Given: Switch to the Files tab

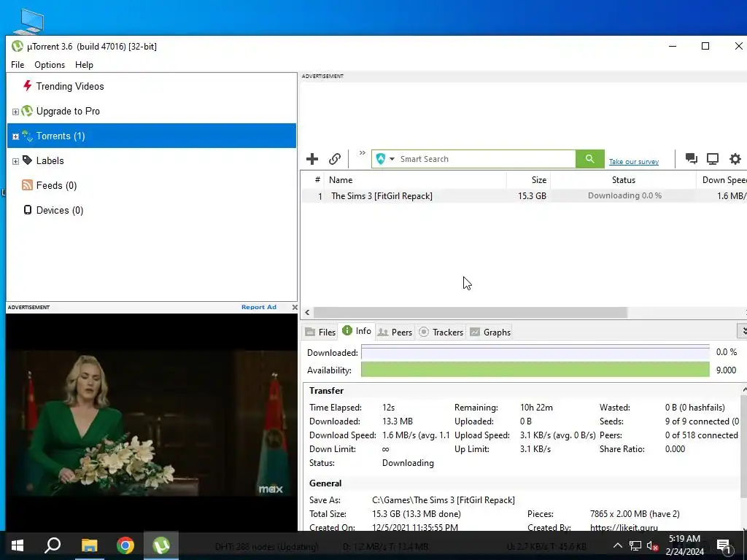Looking at the screenshot, I should (321, 332).
